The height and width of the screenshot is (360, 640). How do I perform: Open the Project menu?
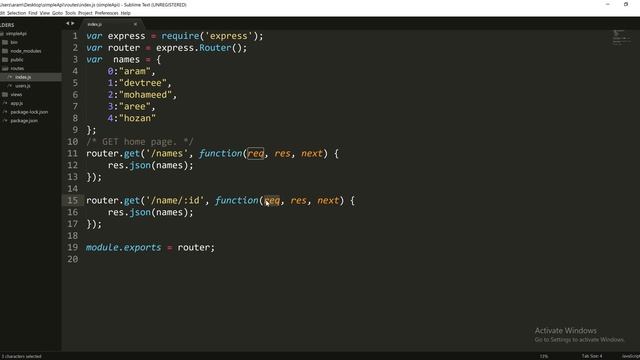[x=85, y=13]
